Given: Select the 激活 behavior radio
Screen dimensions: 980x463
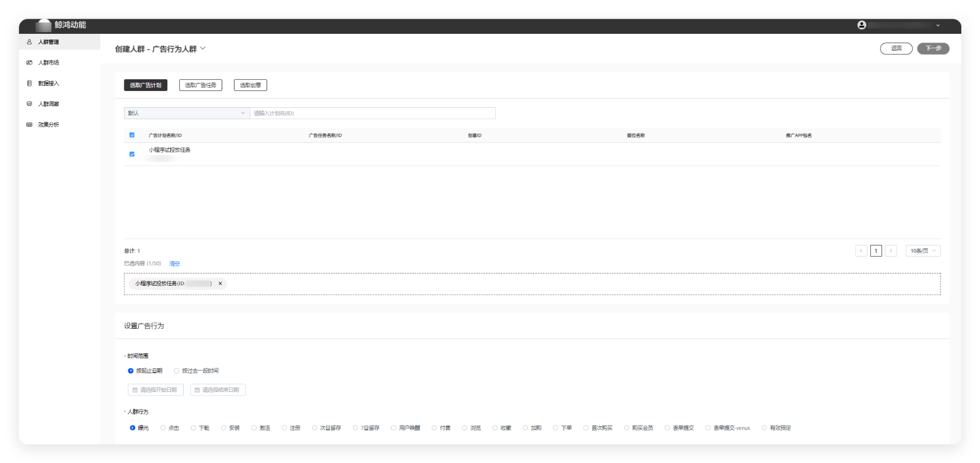Looking at the screenshot, I should 261,428.
